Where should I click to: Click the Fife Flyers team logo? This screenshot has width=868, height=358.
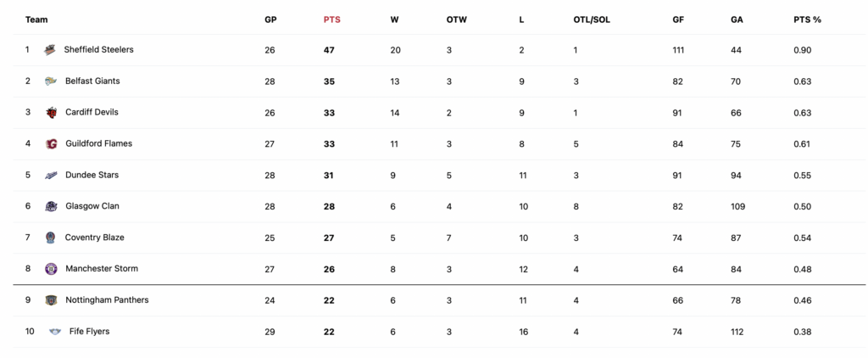tap(55, 332)
